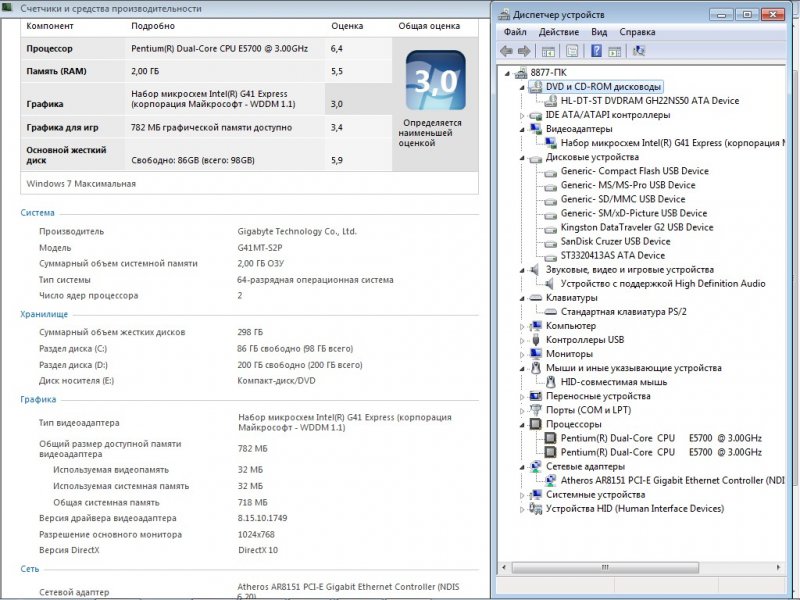800x600 pixels.
Task: Select the HL-DT-ST DVDRAM GH22NS50 device
Action: coord(650,101)
